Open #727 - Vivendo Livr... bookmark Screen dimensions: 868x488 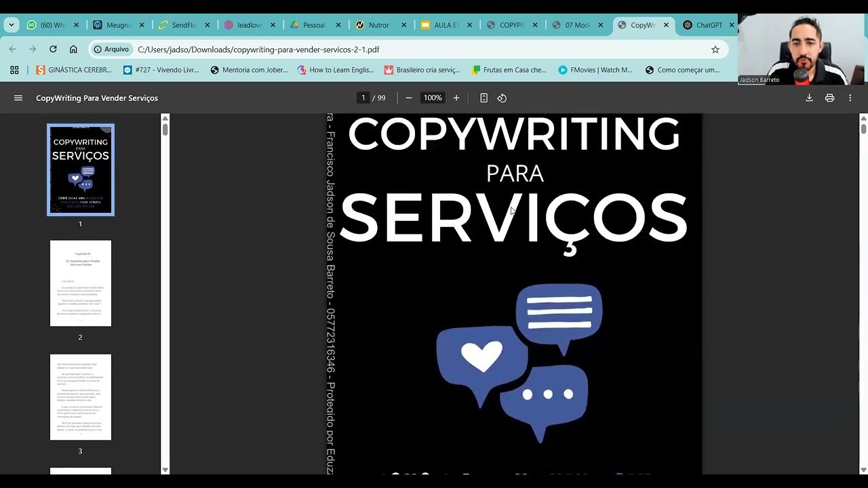161,70
